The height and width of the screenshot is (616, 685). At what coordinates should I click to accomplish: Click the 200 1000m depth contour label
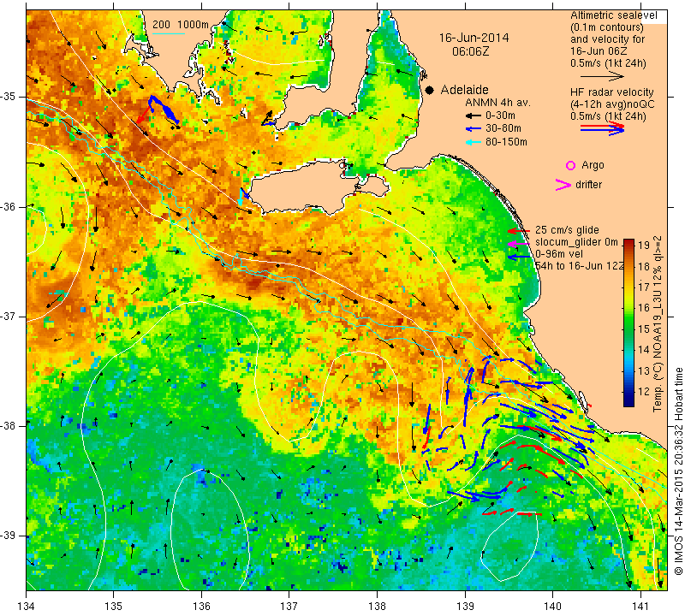(181, 25)
